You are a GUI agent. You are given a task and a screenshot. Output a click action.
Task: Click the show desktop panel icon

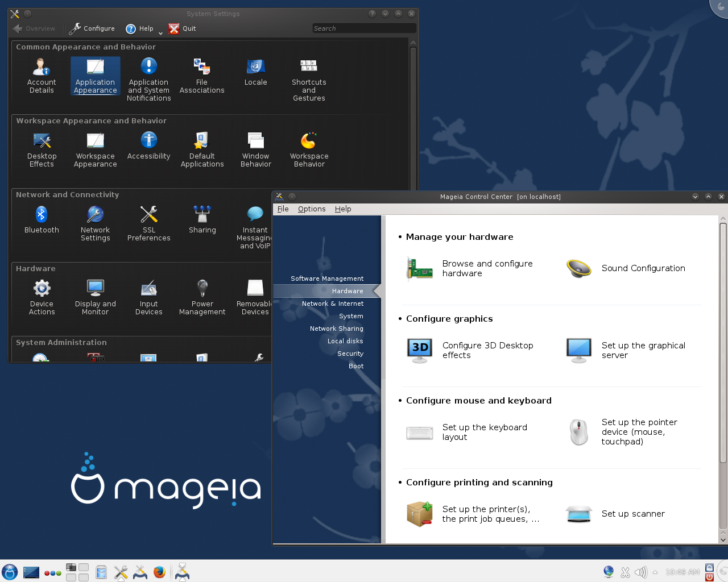click(x=31, y=572)
